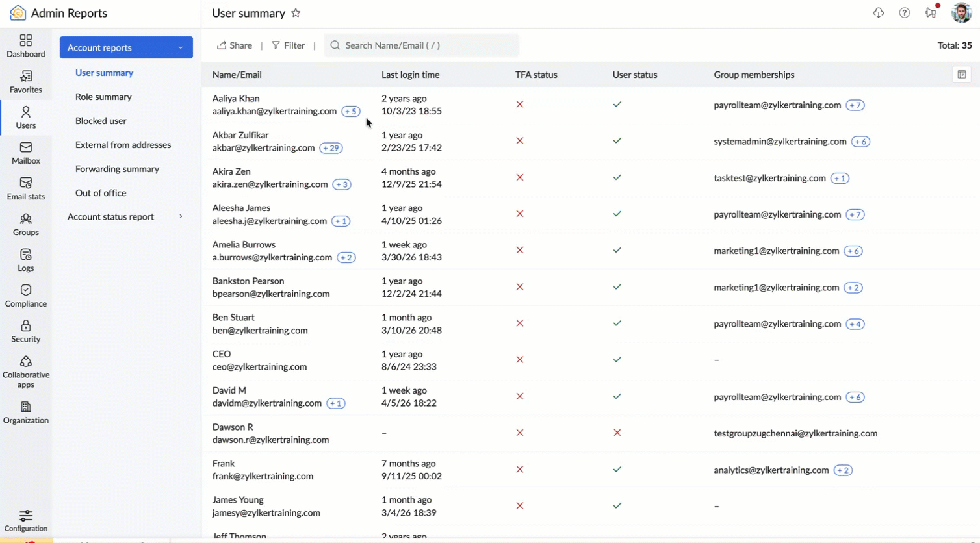Screen dimensions: 980x543
Task: Expand the Account status report submenu
Action: click(181, 216)
